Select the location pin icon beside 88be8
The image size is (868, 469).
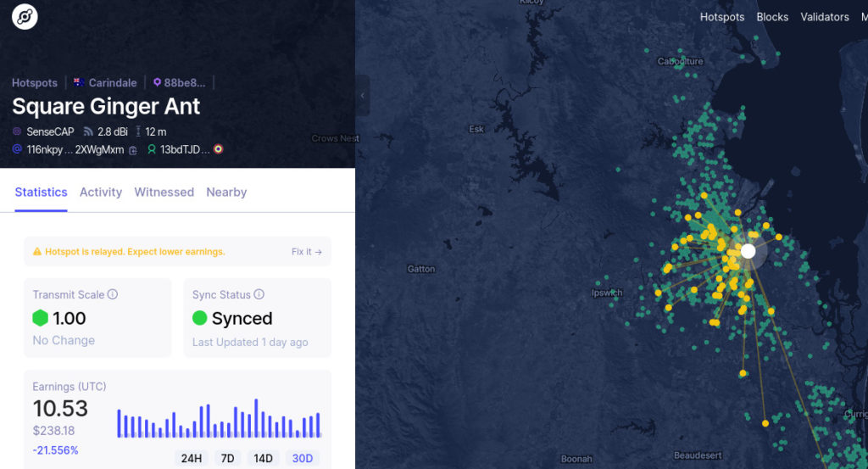157,82
